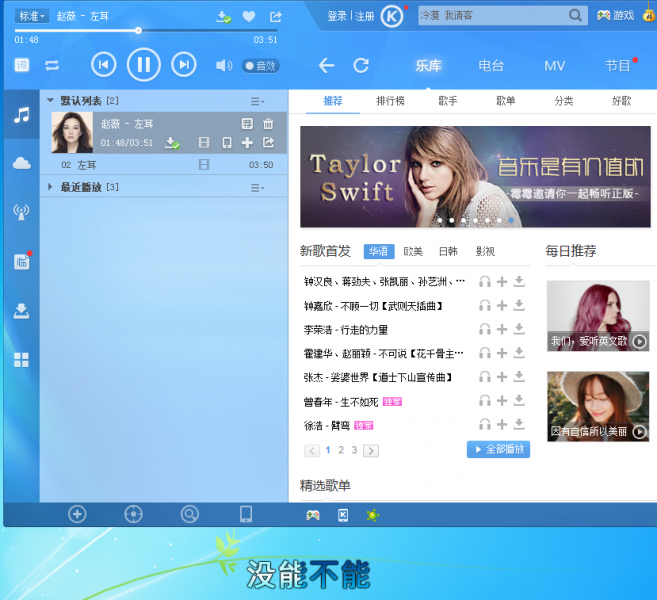Image resolution: width=657 pixels, height=600 pixels.
Task: Skip to the next track
Action: [x=183, y=65]
